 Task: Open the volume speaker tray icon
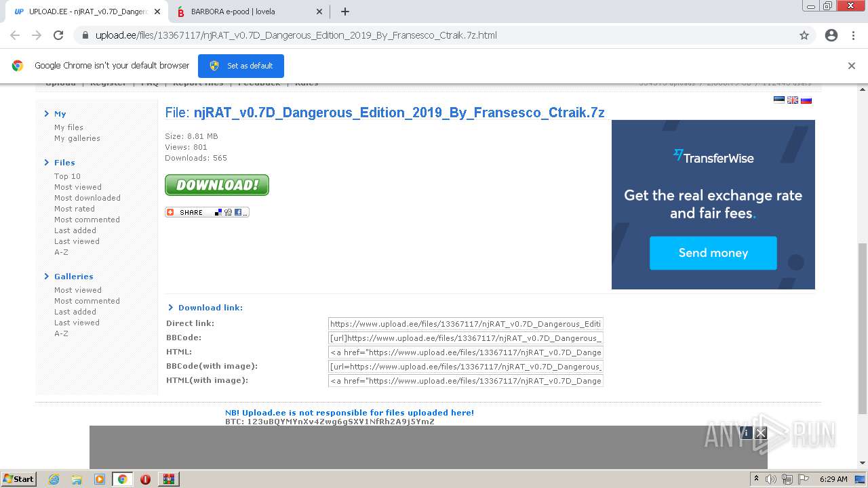pos(771,479)
